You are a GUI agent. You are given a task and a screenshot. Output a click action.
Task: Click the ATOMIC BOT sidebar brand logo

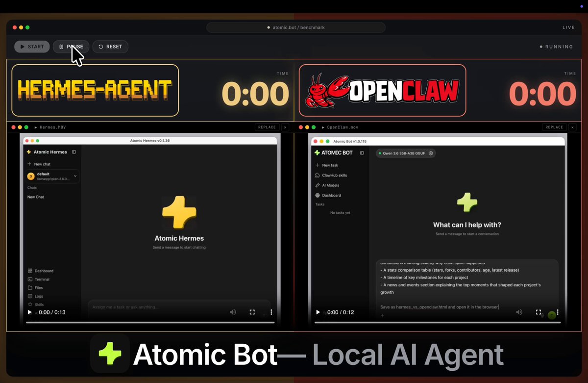point(333,153)
